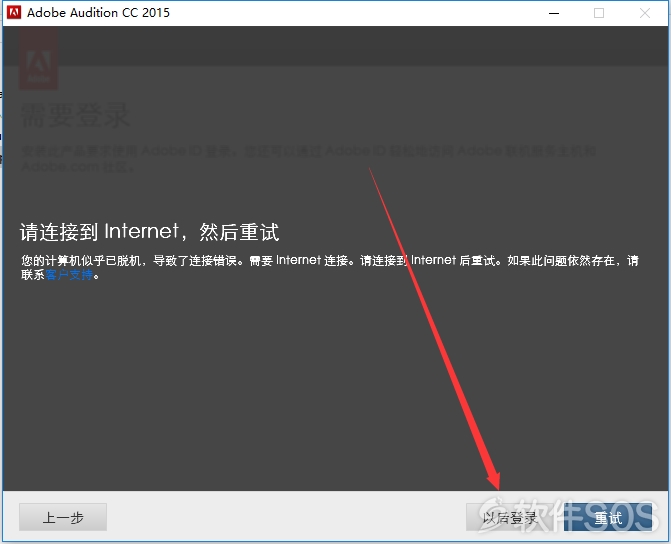The width and height of the screenshot is (671, 544).
Task: Click the Adobe Audition title bar icon
Action: tap(14, 12)
